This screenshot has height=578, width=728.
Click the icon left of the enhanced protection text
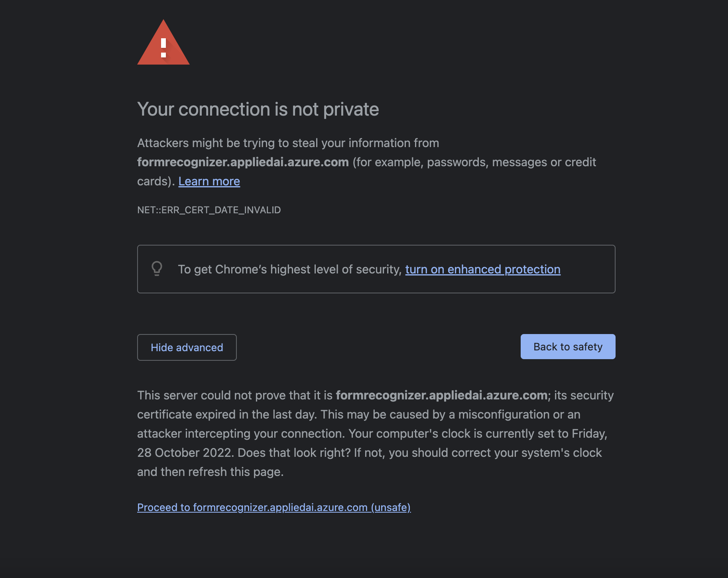click(157, 269)
